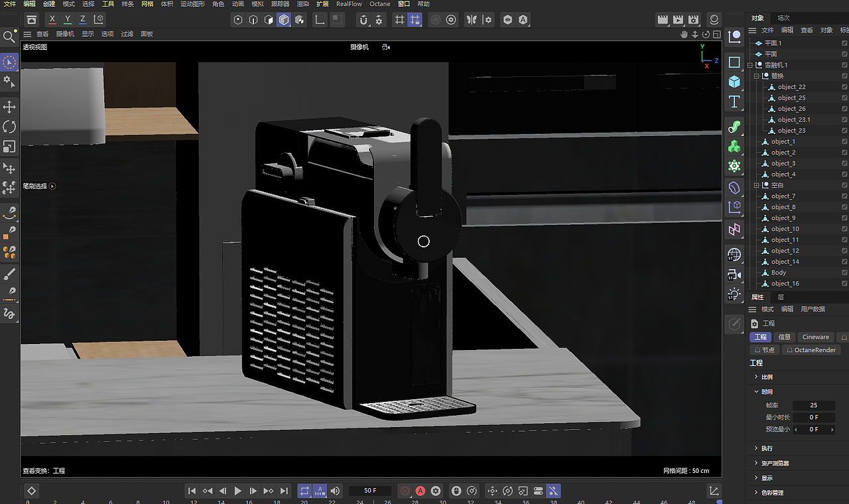Expand the 执行 section

click(757, 448)
